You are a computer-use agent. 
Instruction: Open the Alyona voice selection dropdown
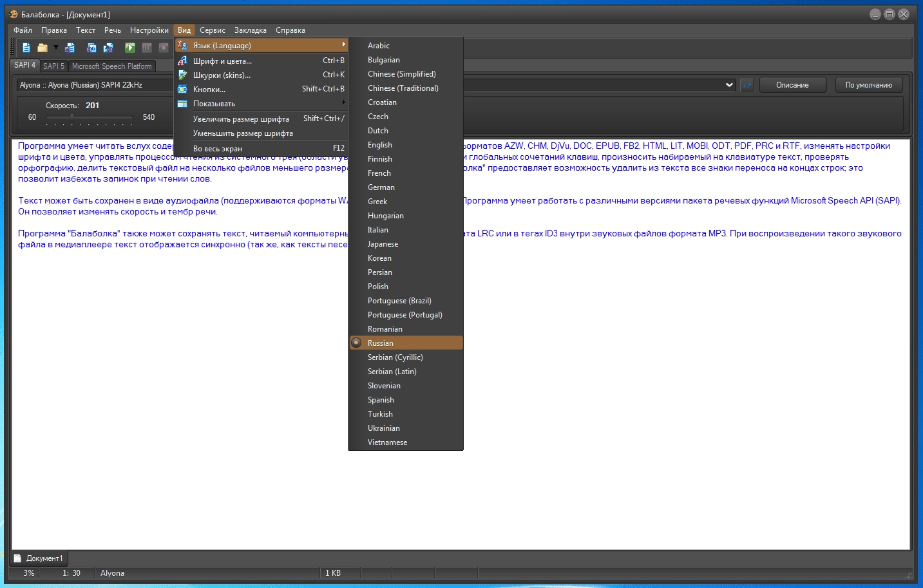point(729,85)
